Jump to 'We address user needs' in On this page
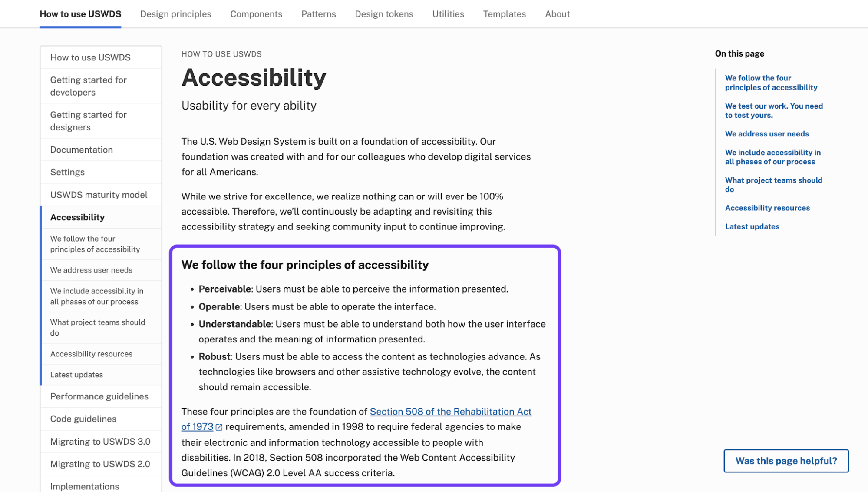 point(766,134)
